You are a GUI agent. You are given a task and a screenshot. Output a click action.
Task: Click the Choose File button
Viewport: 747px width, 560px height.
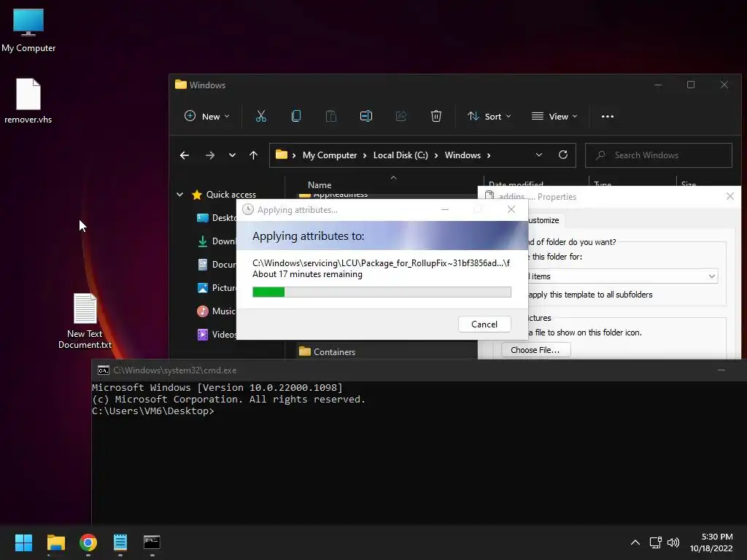tap(535, 350)
